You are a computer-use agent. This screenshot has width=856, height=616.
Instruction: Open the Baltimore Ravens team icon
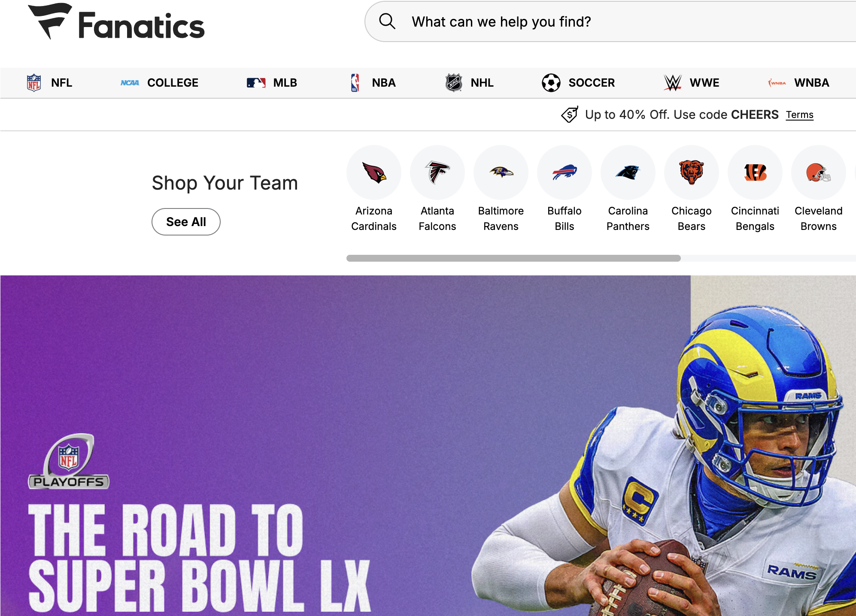tap(501, 172)
